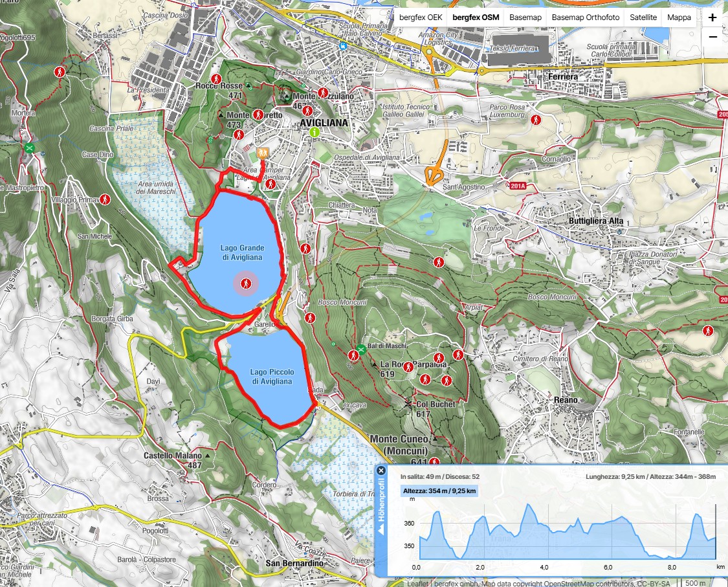Zoom out with the minus button

tap(712, 37)
